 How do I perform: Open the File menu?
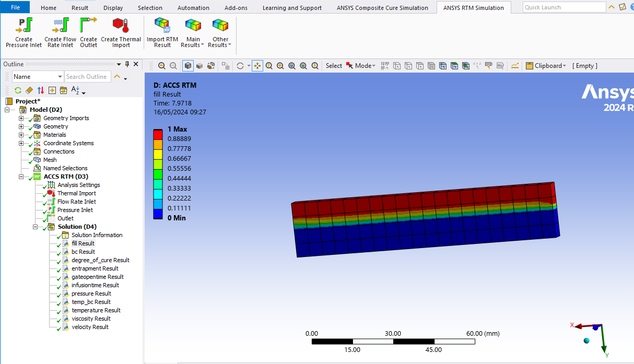pyautogui.click(x=15, y=7)
